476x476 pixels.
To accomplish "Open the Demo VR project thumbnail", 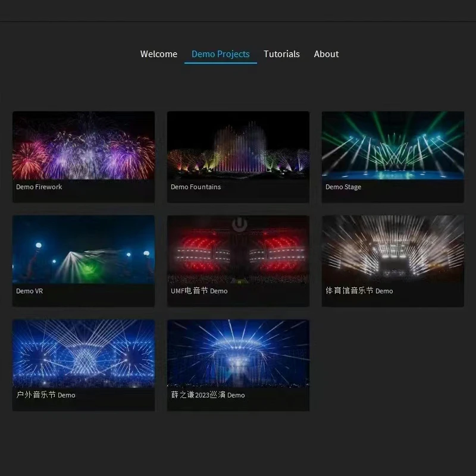I will pyautogui.click(x=83, y=249).
